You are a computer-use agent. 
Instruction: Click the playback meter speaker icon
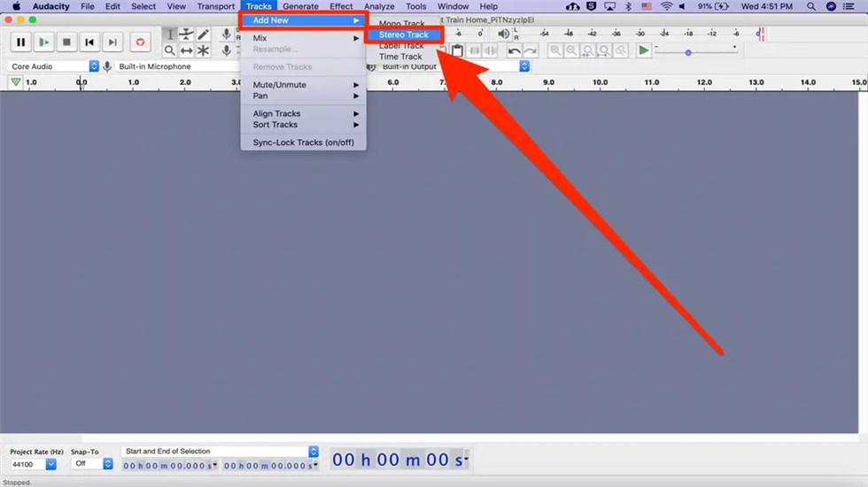[x=503, y=34]
